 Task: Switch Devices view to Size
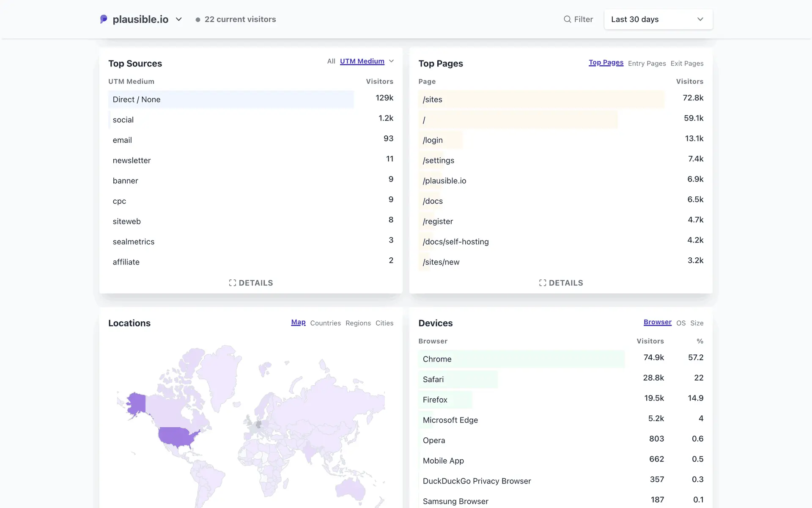pyautogui.click(x=697, y=323)
